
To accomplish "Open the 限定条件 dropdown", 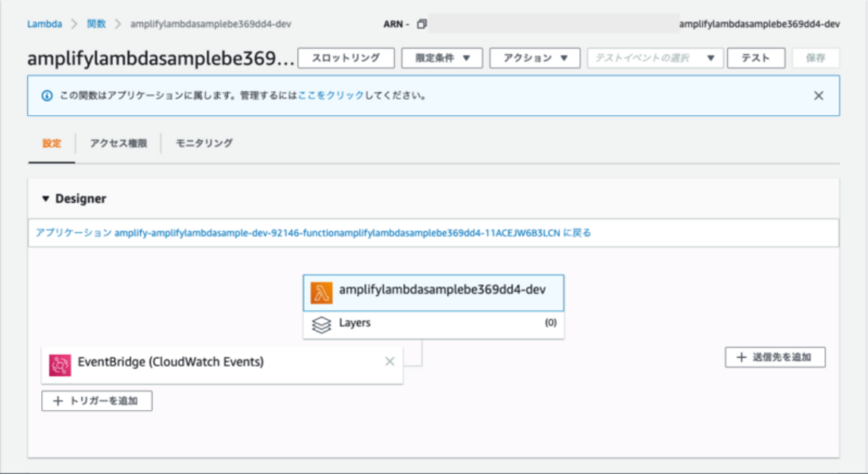I will pos(442,58).
